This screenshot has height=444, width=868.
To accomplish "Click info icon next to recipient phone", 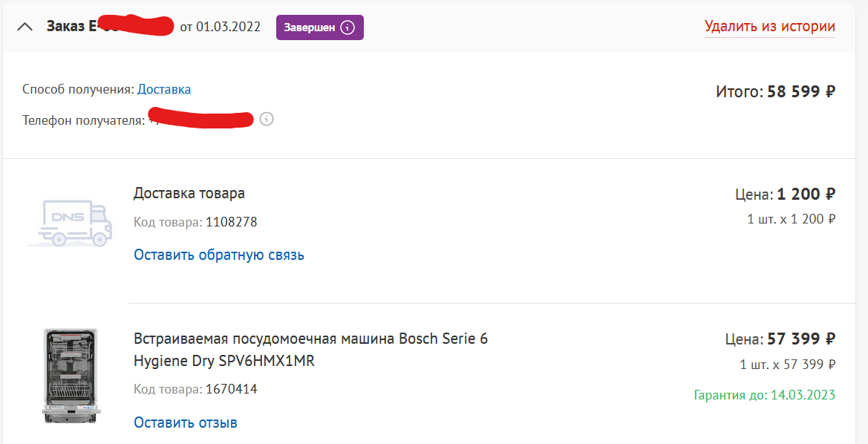I will 267,119.
